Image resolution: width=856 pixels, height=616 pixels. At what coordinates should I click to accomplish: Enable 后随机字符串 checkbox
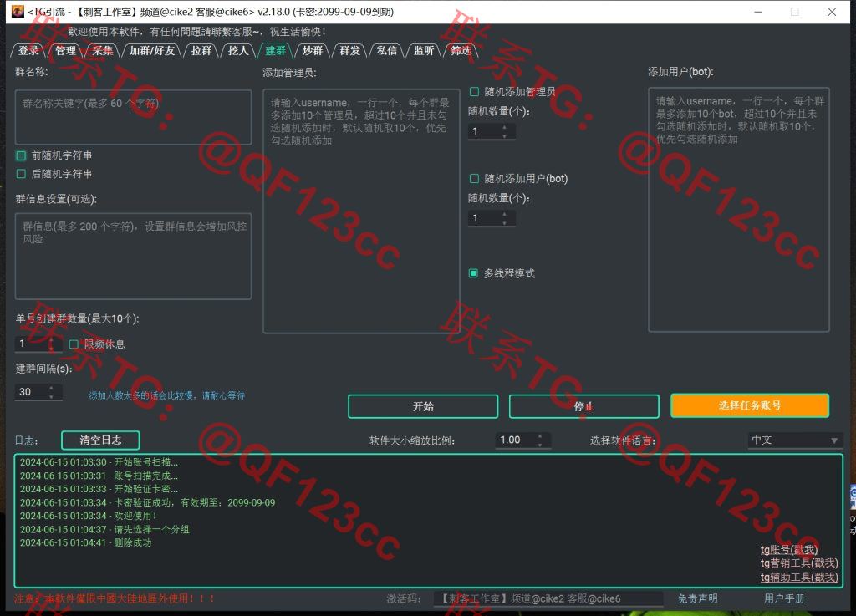tap(21, 174)
